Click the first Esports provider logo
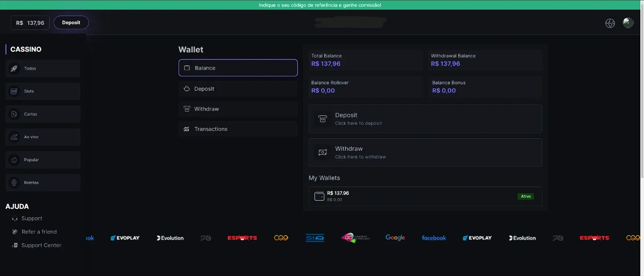The height and width of the screenshot is (276, 644). 242,238
